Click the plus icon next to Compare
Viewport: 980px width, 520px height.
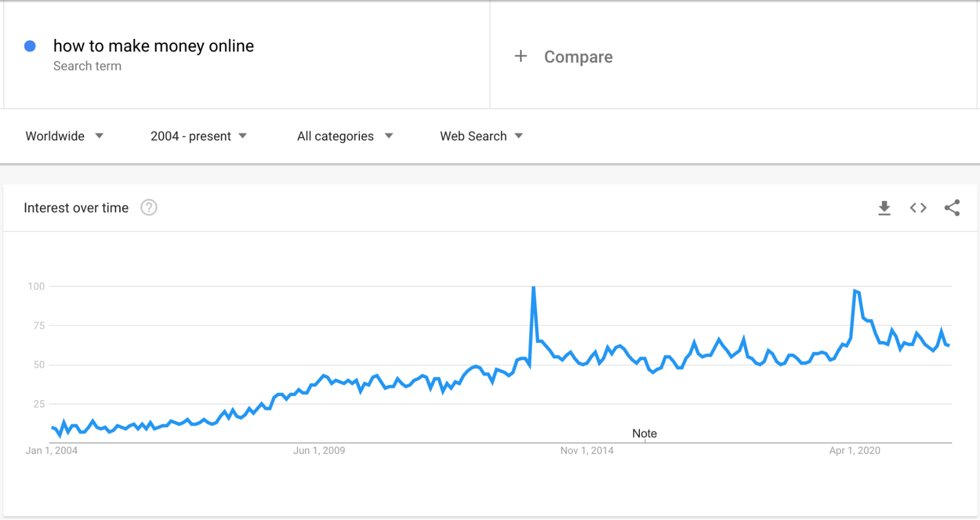click(x=520, y=56)
